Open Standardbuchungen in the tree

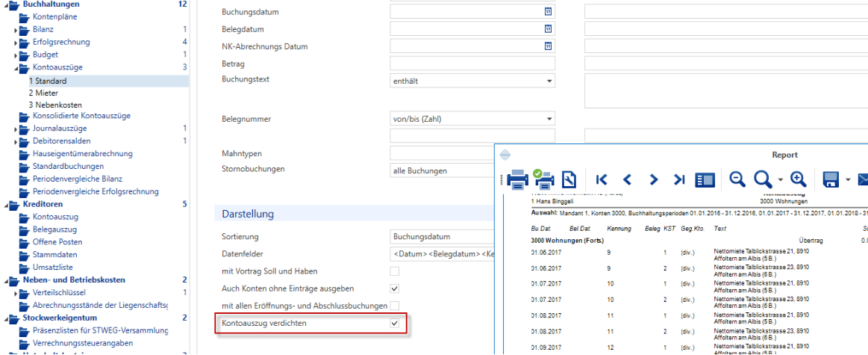[x=68, y=167]
